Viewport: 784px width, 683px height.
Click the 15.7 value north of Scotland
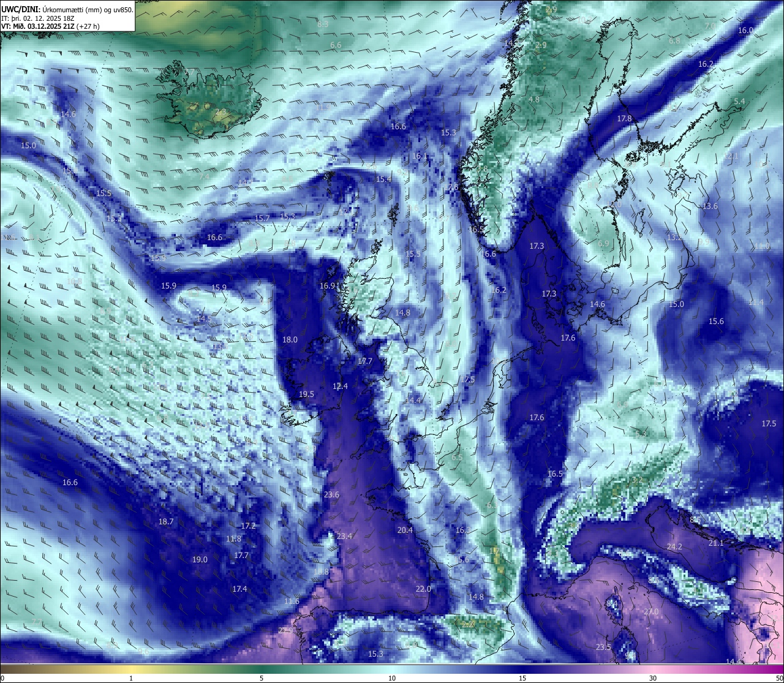click(x=262, y=219)
